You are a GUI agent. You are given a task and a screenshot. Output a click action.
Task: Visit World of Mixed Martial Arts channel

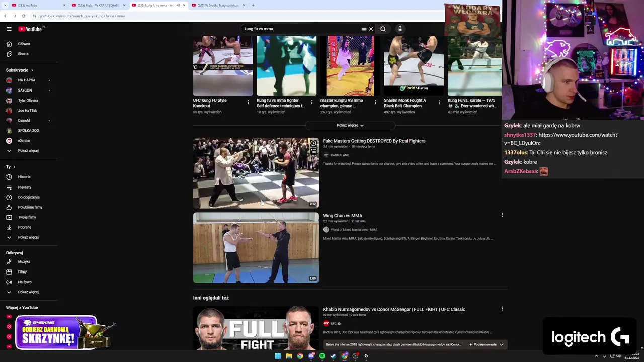point(354,230)
